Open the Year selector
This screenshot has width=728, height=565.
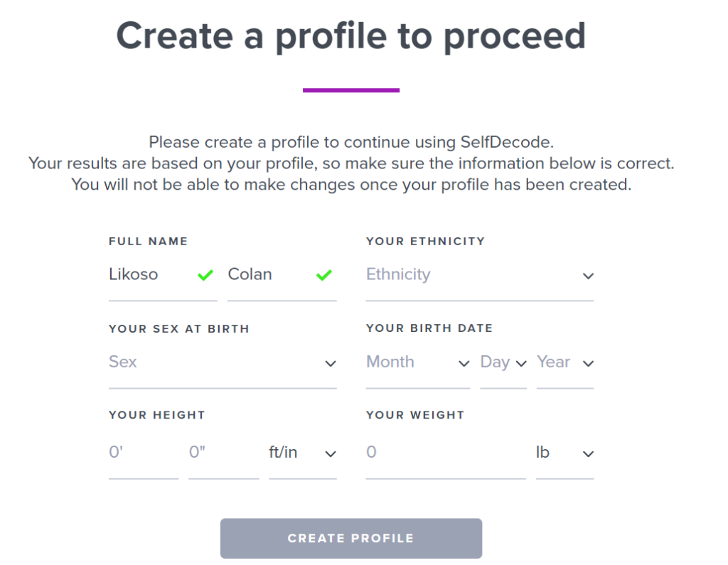565,365
